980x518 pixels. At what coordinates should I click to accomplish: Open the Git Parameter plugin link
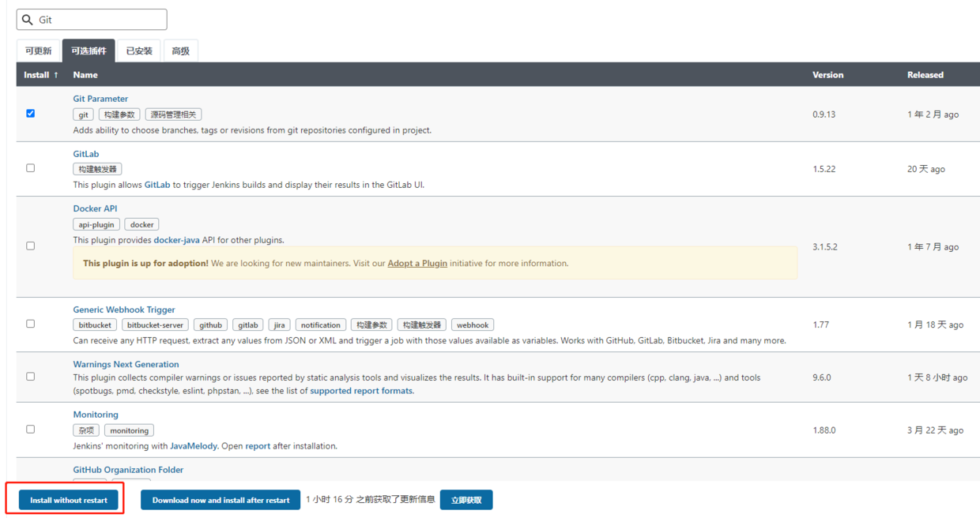click(100, 99)
